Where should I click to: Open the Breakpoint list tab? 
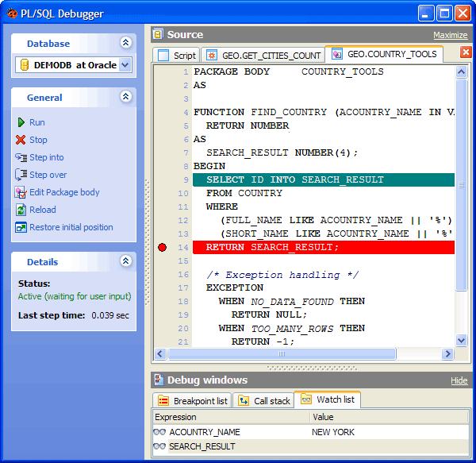coord(193,401)
